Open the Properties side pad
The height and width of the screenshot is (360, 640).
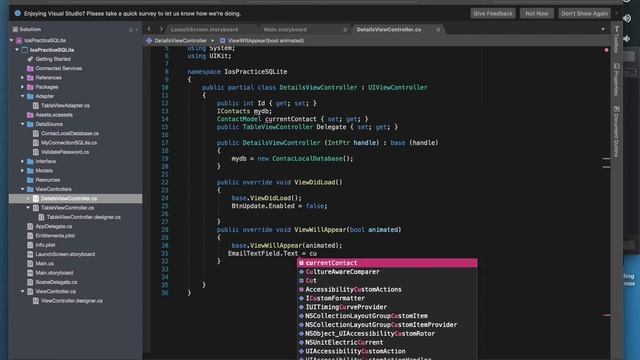pos(616,80)
